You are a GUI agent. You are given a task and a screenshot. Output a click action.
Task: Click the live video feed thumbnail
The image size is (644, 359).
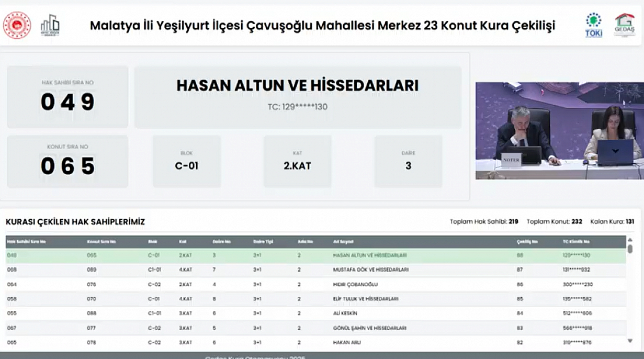click(559, 131)
